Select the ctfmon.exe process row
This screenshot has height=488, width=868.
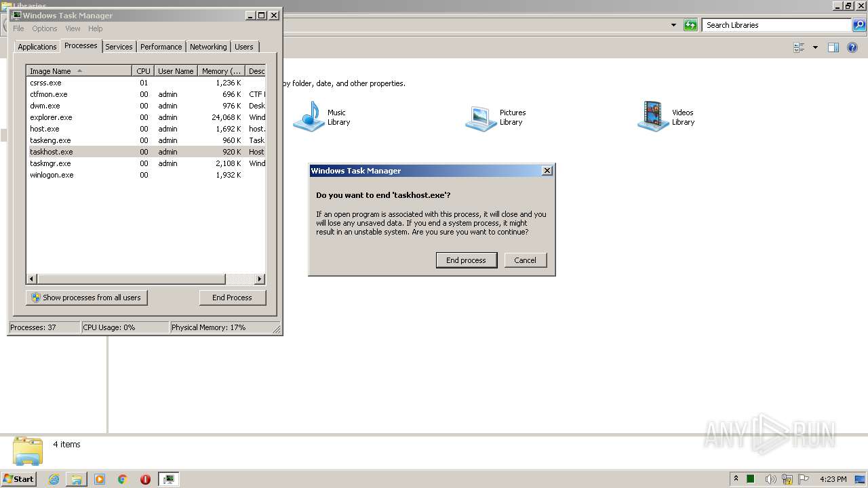[146, 94]
